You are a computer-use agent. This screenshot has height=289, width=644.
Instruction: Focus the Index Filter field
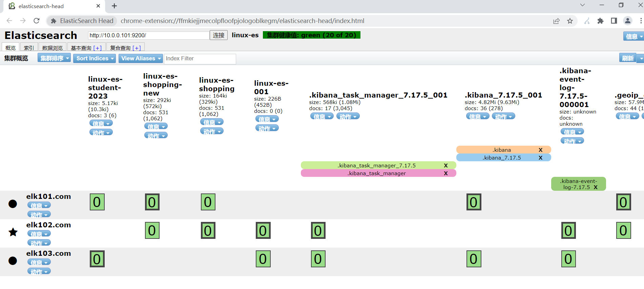[x=200, y=59]
